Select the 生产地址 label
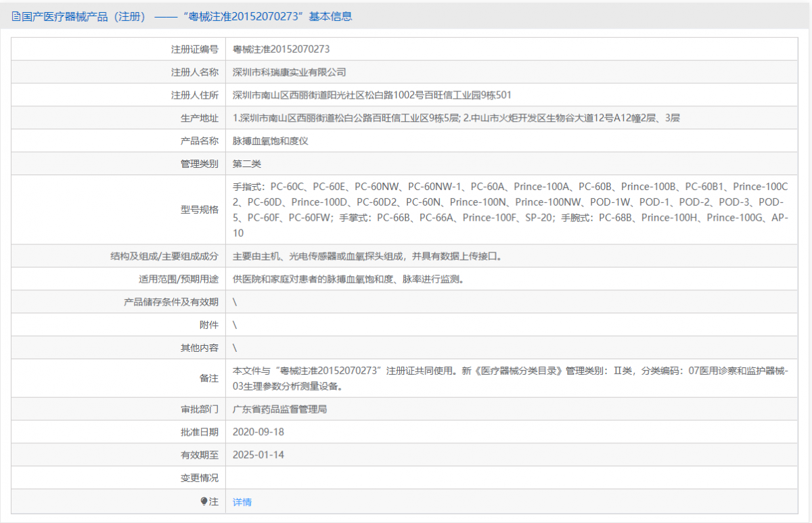Image resolution: width=812 pixels, height=523 pixels. (x=200, y=118)
